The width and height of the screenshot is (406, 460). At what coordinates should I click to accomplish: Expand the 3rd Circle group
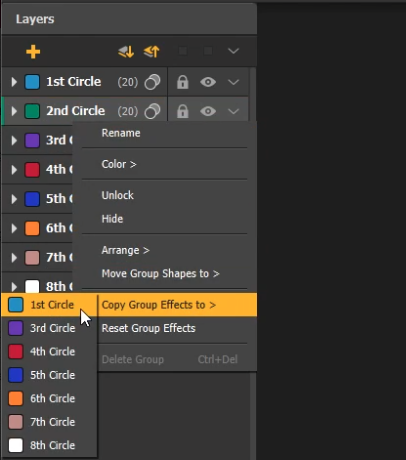pos(14,140)
